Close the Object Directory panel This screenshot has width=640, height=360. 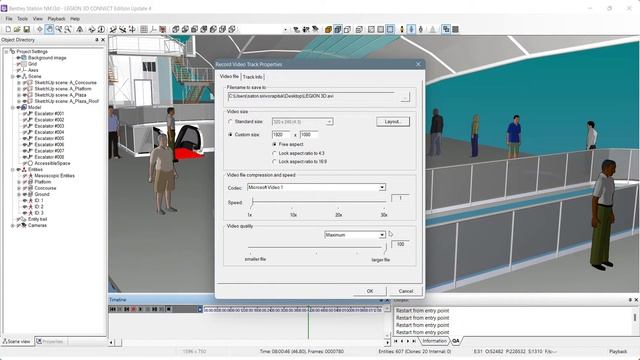coord(103,40)
